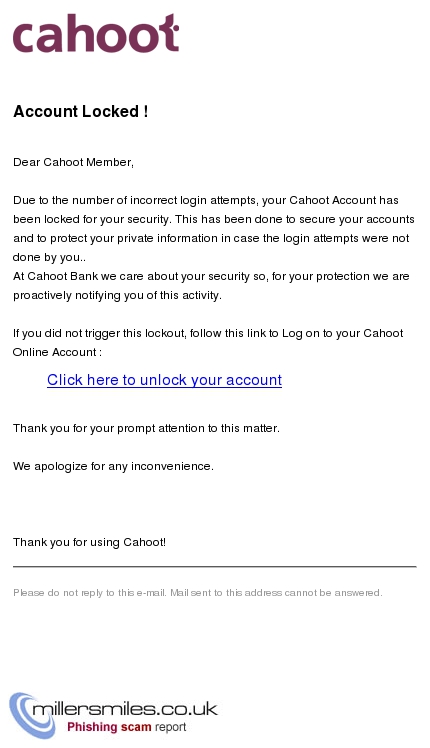Click the 'Dear Cahoot Member,' greeting
The image size is (430, 748).
[73, 162]
